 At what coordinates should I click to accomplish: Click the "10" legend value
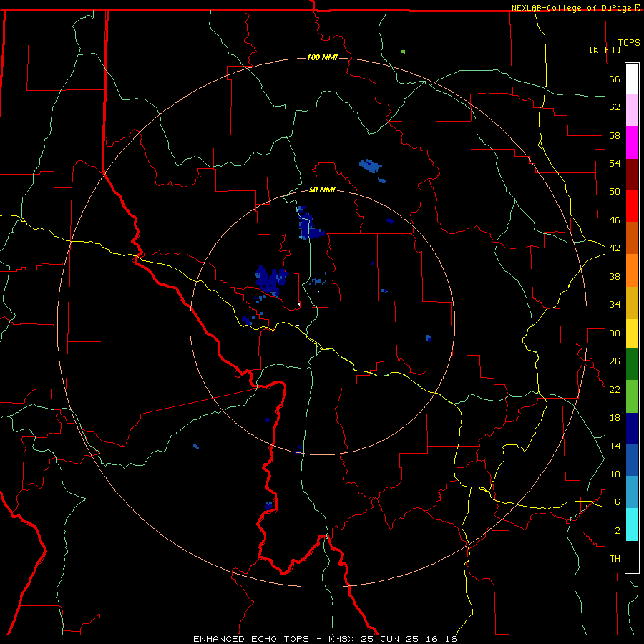[x=615, y=474]
